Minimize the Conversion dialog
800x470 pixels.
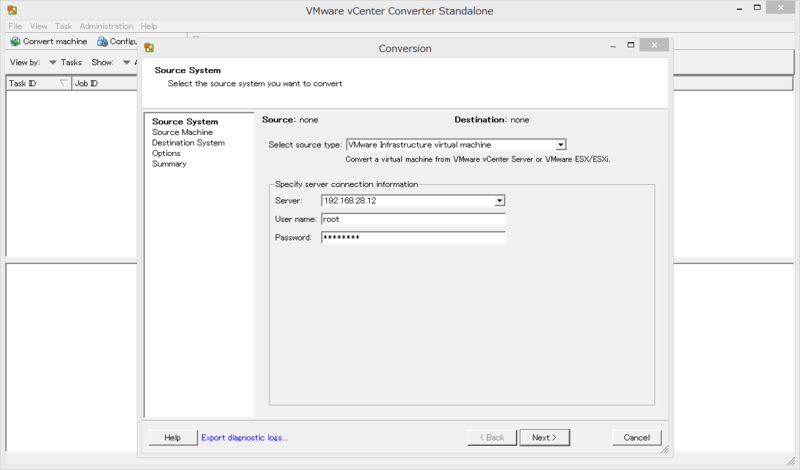pyautogui.click(x=613, y=46)
